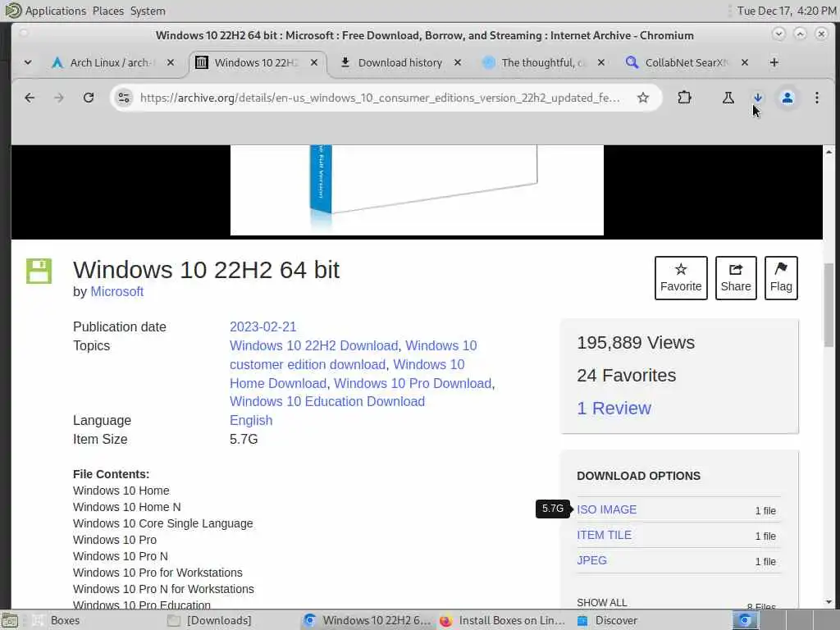Open the extensions puzzle icon
This screenshot has width=840, height=630.
684,98
